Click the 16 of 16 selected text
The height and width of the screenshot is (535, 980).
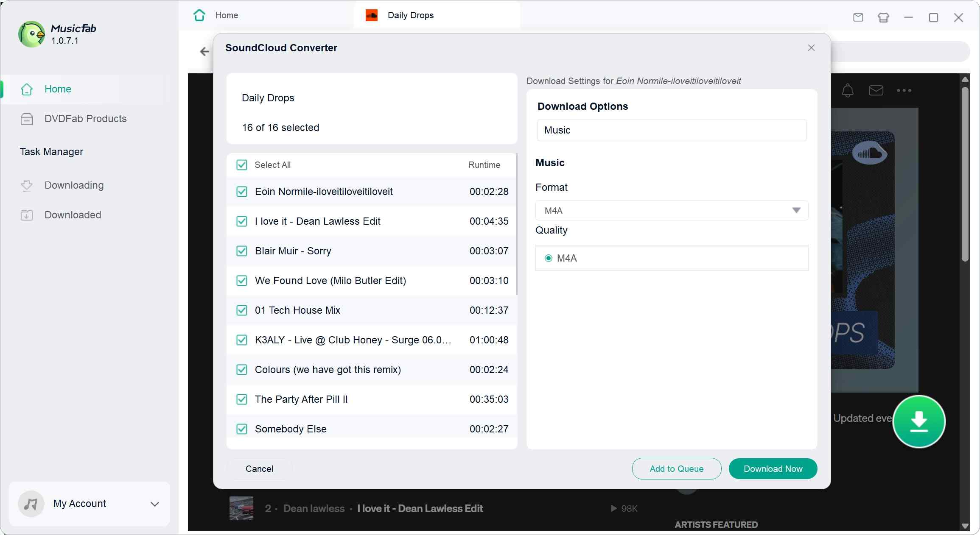[280, 128]
